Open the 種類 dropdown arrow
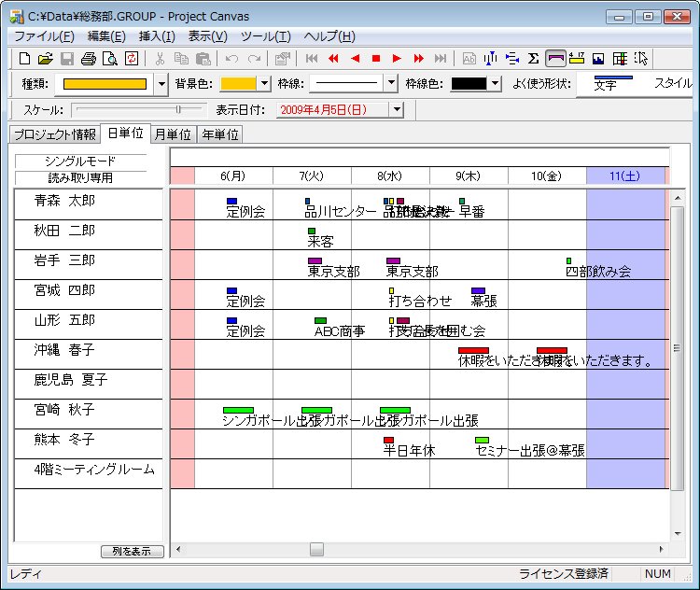 click(161, 84)
